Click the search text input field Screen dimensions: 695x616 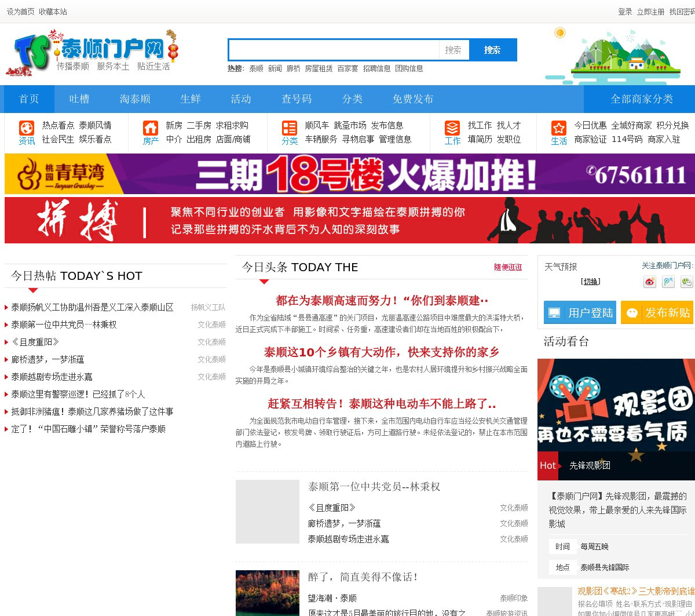[334, 50]
